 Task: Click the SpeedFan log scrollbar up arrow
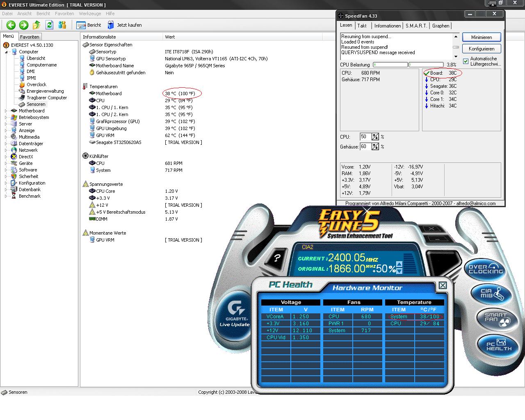[x=456, y=37]
